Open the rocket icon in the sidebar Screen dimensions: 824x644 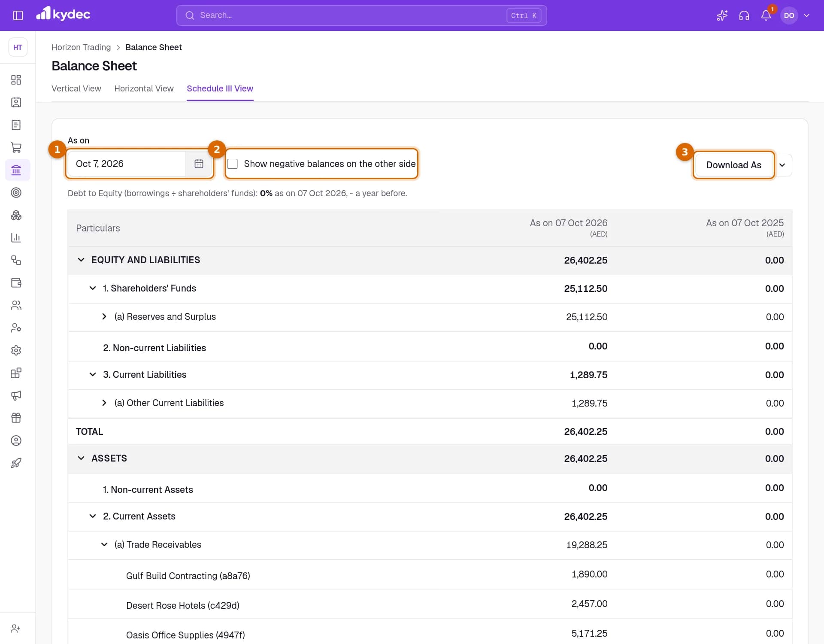(x=16, y=463)
